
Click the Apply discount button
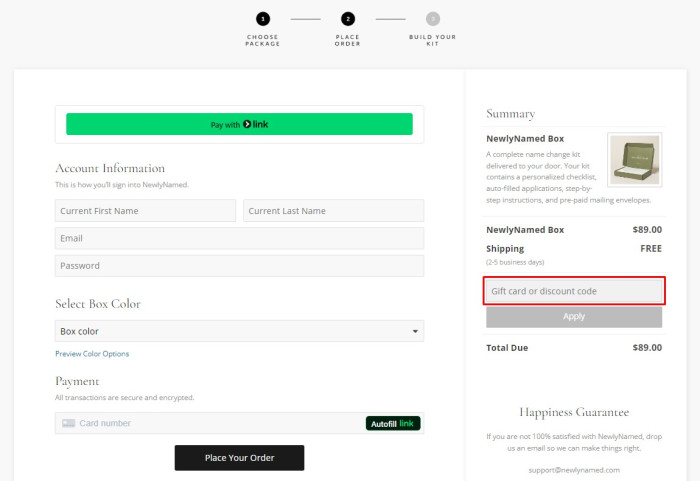574,317
